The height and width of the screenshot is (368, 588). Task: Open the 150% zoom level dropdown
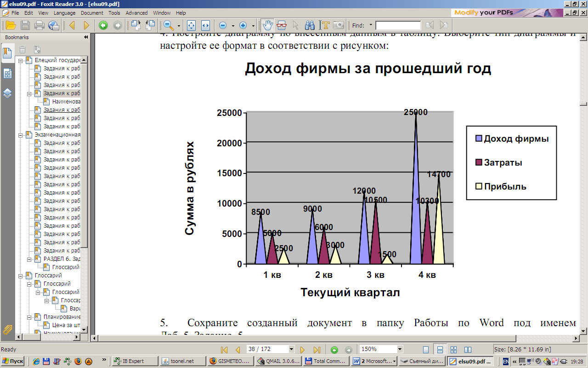click(x=400, y=349)
